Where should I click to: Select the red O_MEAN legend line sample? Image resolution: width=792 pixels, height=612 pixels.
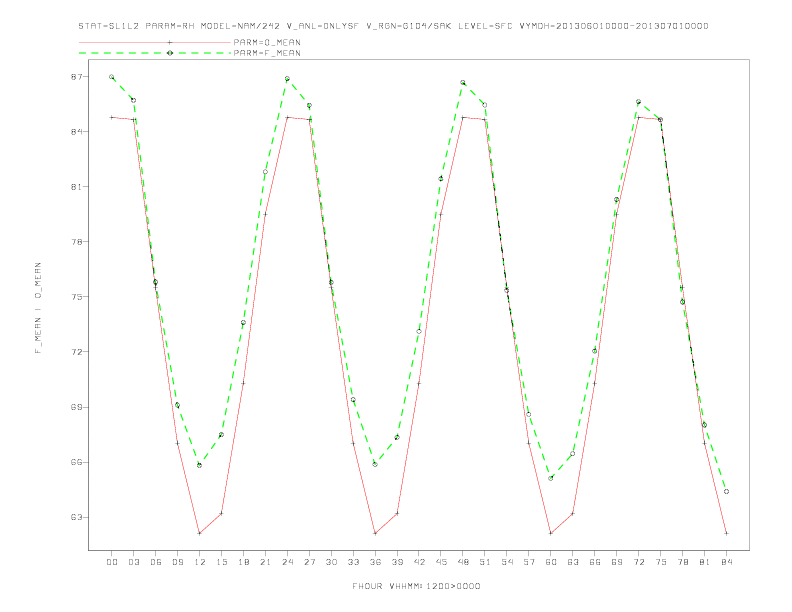tap(155, 42)
